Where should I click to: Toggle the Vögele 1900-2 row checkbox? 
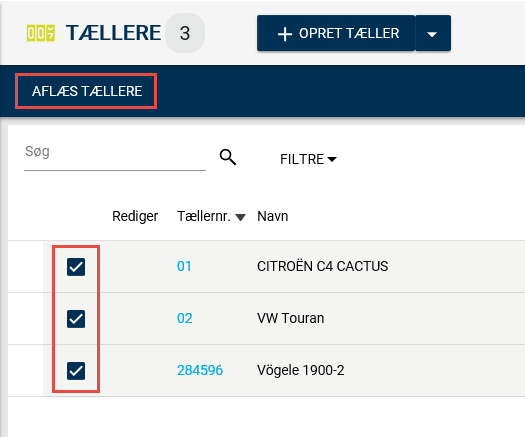pyautogui.click(x=76, y=371)
